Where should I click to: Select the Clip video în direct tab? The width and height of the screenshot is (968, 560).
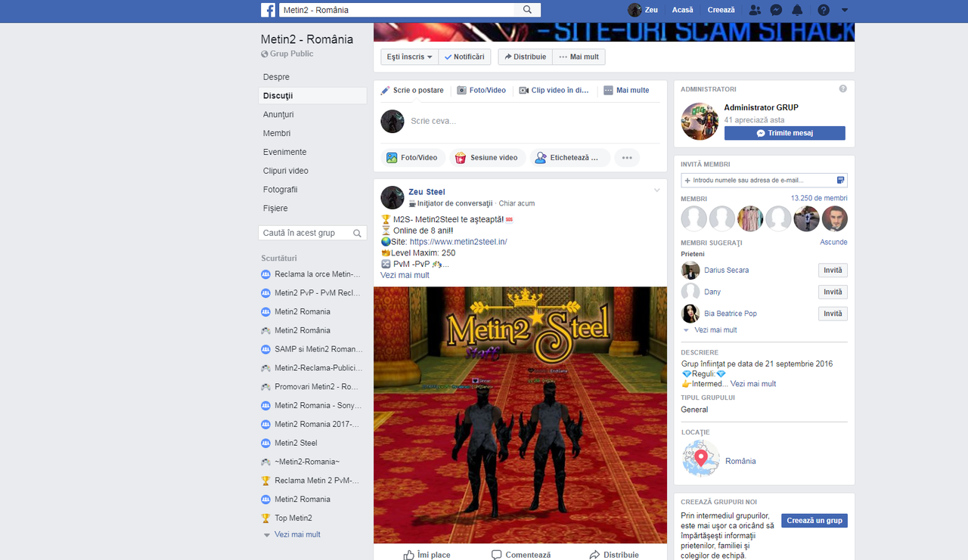554,91
